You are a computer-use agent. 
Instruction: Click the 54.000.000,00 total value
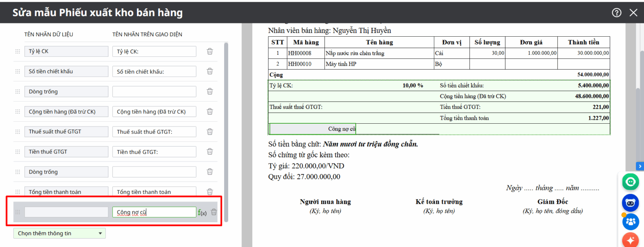[593, 75]
